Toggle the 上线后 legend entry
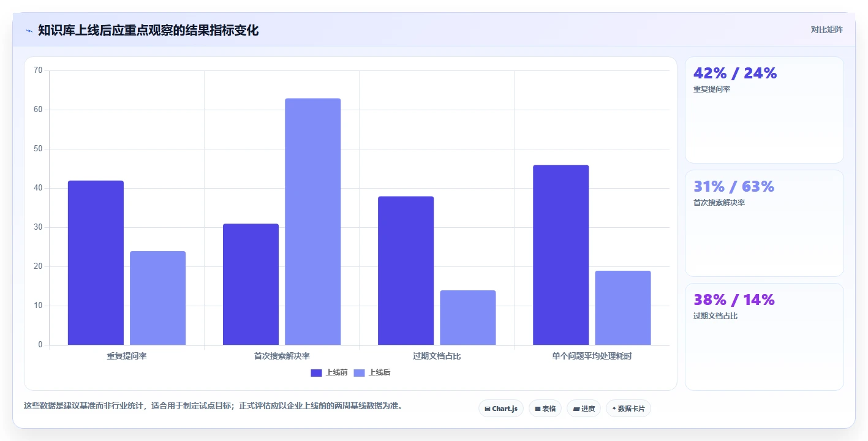The height and width of the screenshot is (441, 868). tap(372, 372)
